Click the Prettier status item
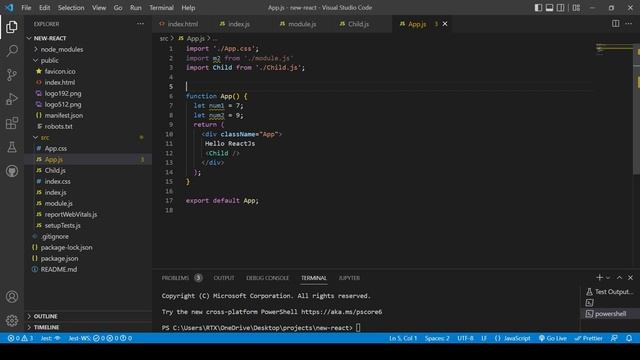The width and height of the screenshot is (640, 360). tap(588, 338)
